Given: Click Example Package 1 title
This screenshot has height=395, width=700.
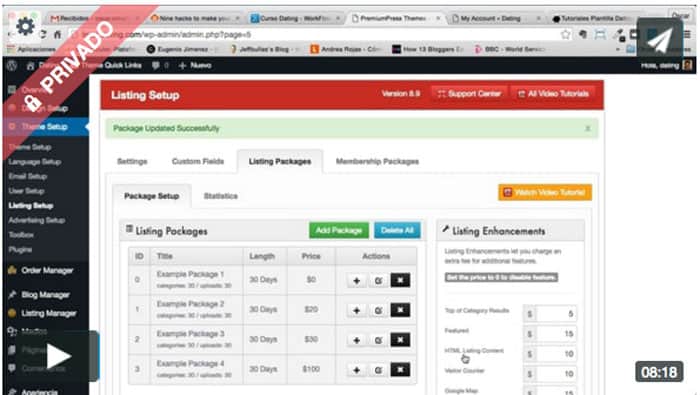Looking at the screenshot, I should [190, 274].
